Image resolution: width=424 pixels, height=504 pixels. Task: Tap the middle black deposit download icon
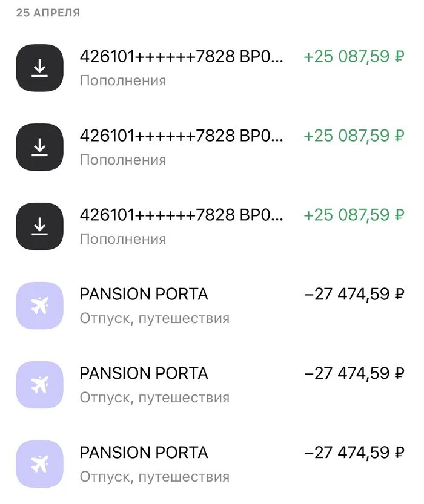[39, 147]
